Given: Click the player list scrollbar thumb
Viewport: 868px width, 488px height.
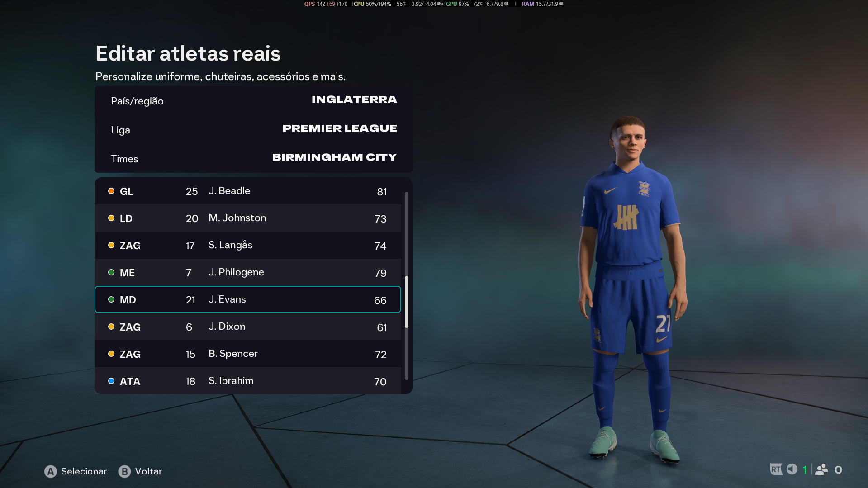Looking at the screenshot, I should tap(407, 302).
